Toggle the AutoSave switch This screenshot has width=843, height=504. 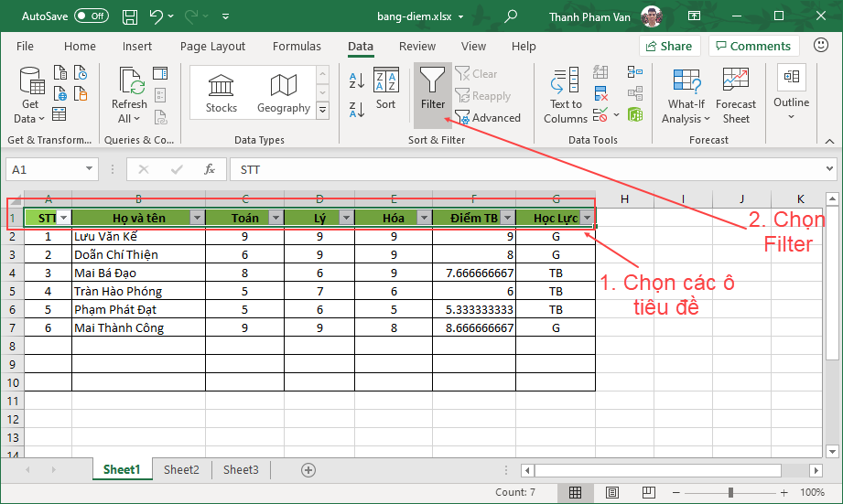[x=92, y=16]
